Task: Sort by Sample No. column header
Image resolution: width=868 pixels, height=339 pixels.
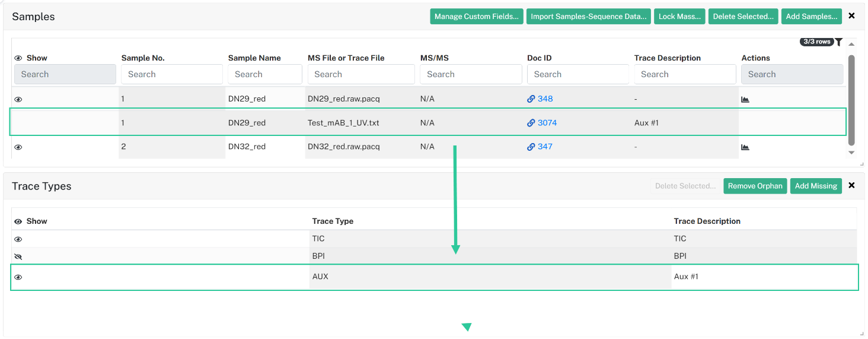Action: tap(143, 58)
